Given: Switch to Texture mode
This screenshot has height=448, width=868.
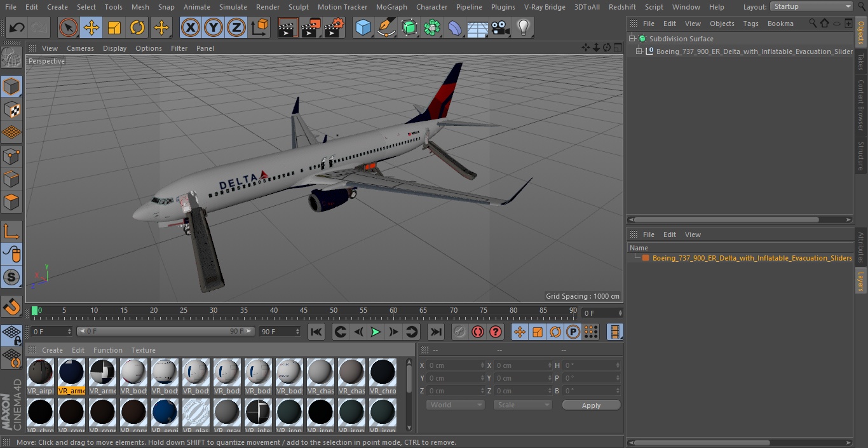Looking at the screenshot, I should tap(11, 109).
